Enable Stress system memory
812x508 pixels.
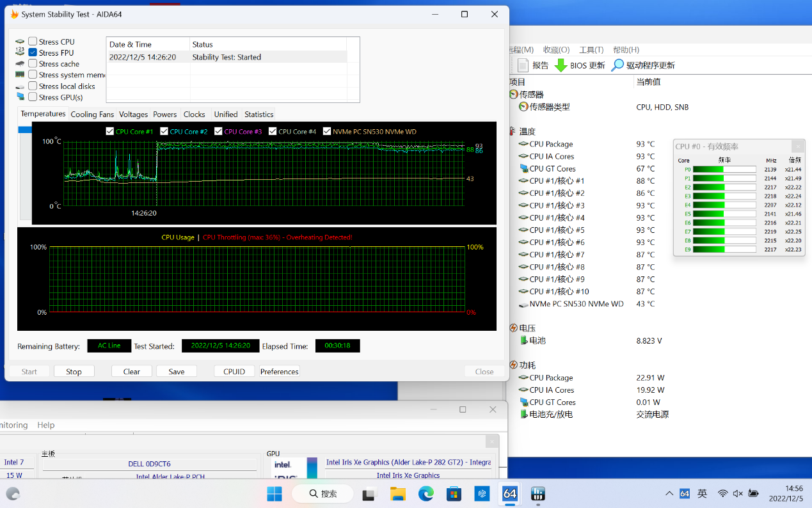click(33, 75)
